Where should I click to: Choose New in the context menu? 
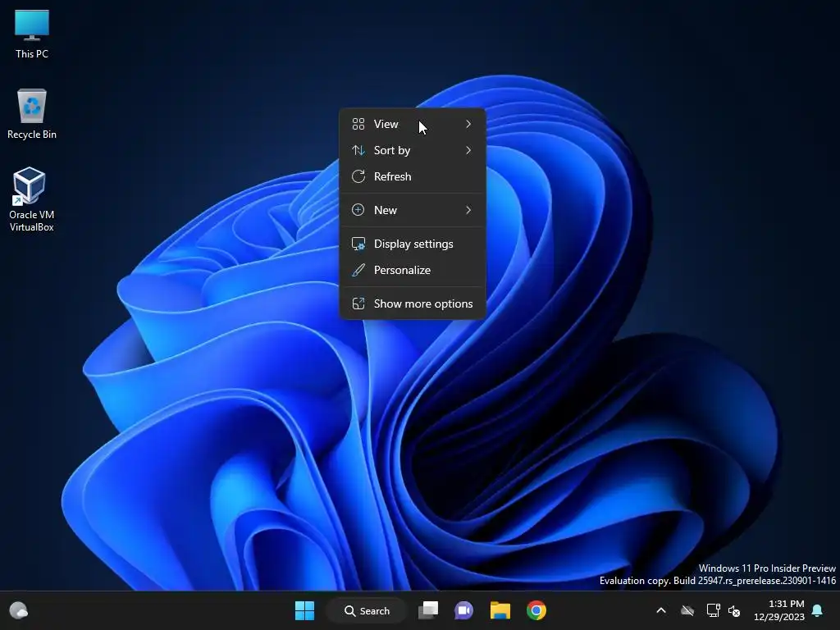pyautogui.click(x=412, y=210)
